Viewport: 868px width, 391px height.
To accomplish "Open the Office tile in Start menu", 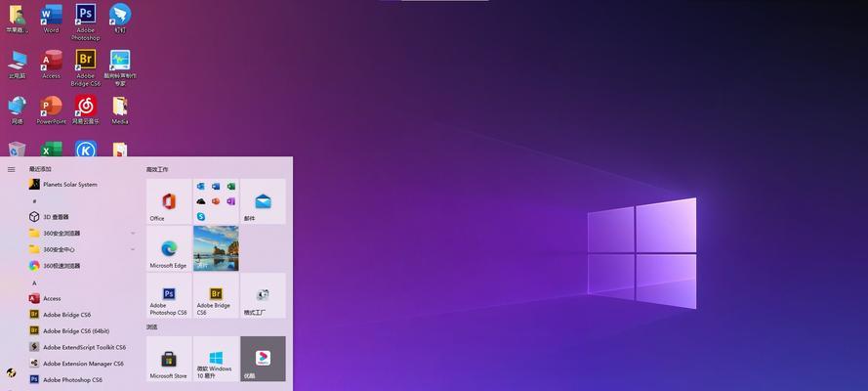I will pos(169,201).
